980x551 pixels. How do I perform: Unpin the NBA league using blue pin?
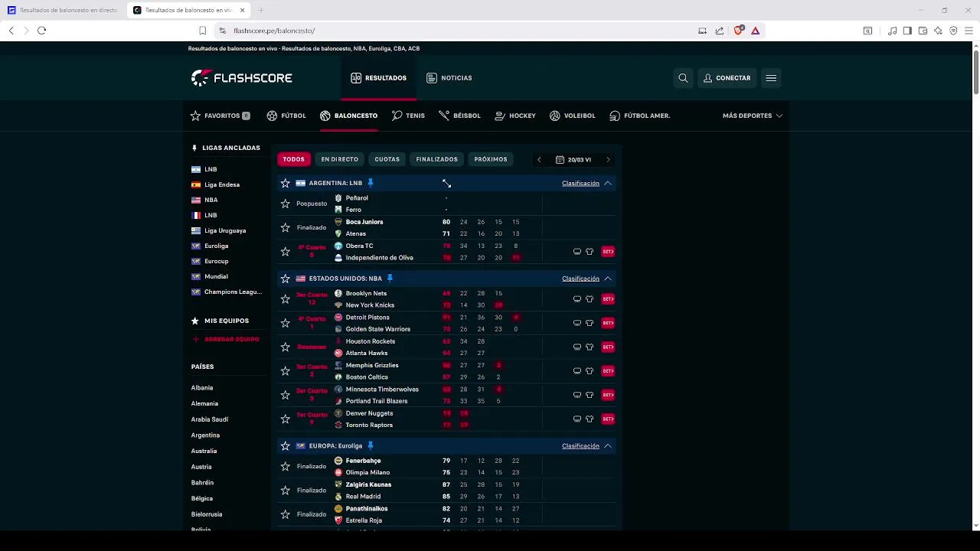coord(390,279)
